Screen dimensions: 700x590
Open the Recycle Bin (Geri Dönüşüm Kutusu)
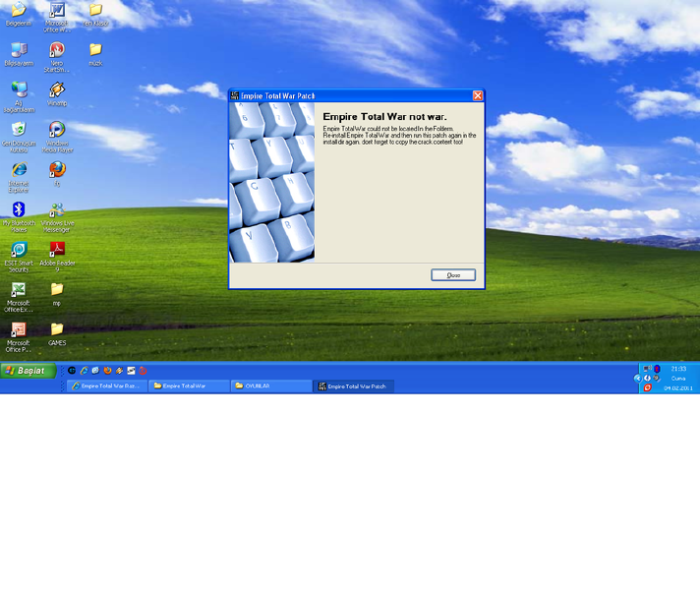[x=19, y=130]
